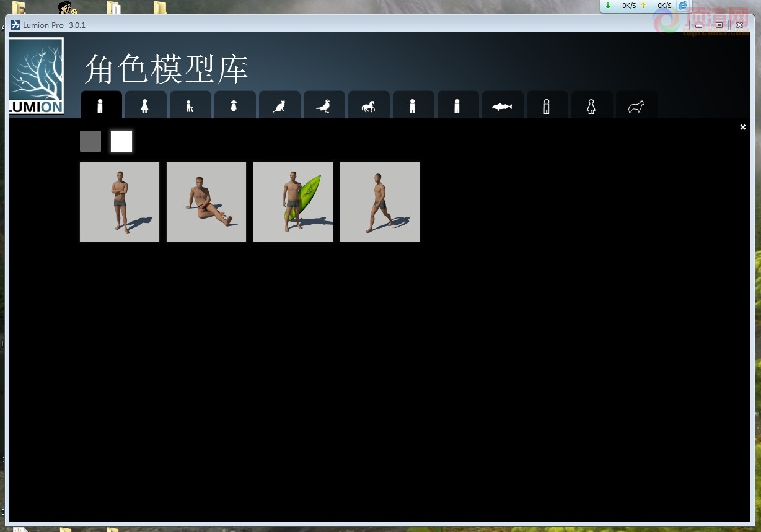This screenshot has height=532, width=761.
Task: Open the solid man tab beside the shark tab
Action: pos(457,105)
